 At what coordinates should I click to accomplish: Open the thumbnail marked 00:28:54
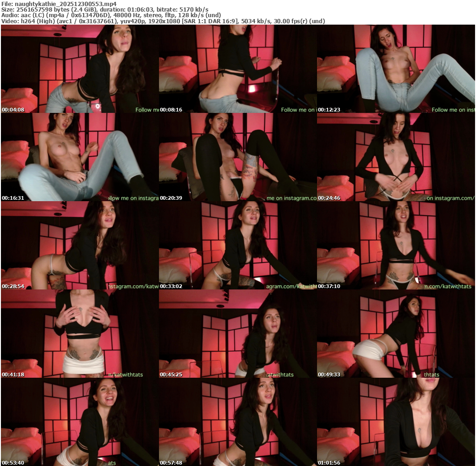tap(79, 245)
